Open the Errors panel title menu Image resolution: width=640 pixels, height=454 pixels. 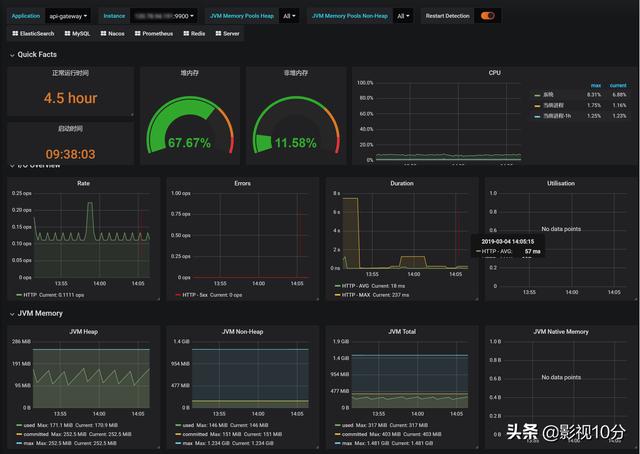[242, 183]
